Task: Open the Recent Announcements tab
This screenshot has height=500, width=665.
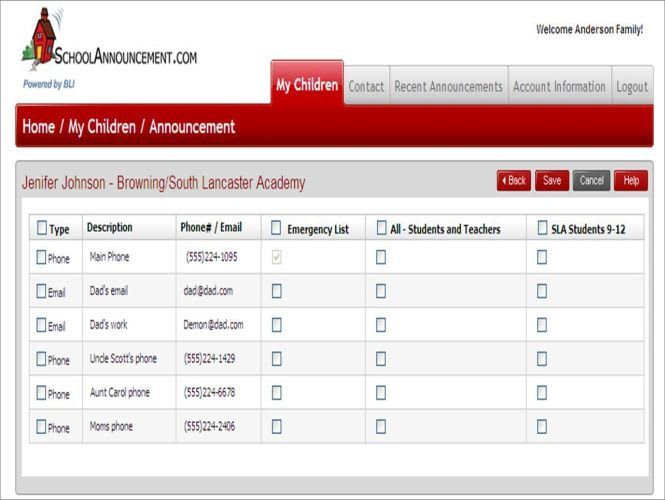Action: pyautogui.click(x=448, y=86)
